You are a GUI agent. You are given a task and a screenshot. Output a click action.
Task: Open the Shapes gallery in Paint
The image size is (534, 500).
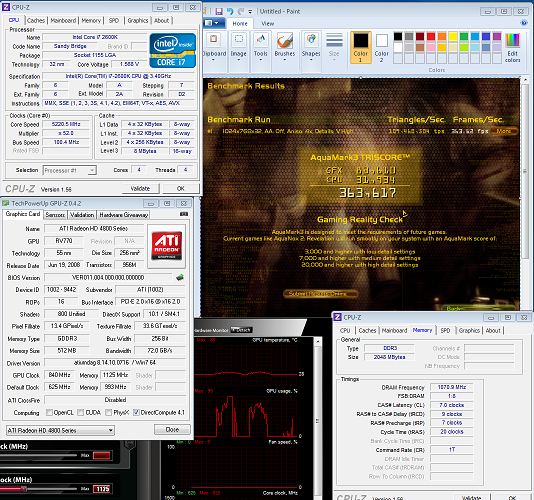click(x=311, y=48)
